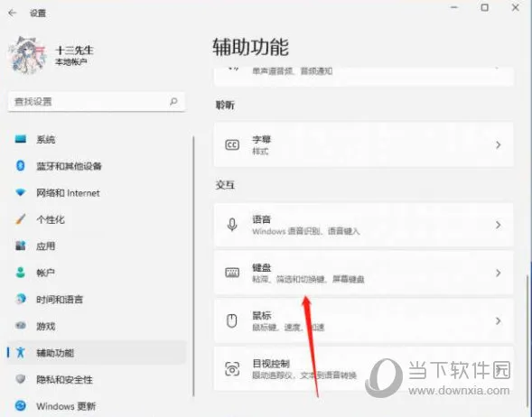Open the 目视控制 eye control settings
532x417 pixels.
pos(364,369)
